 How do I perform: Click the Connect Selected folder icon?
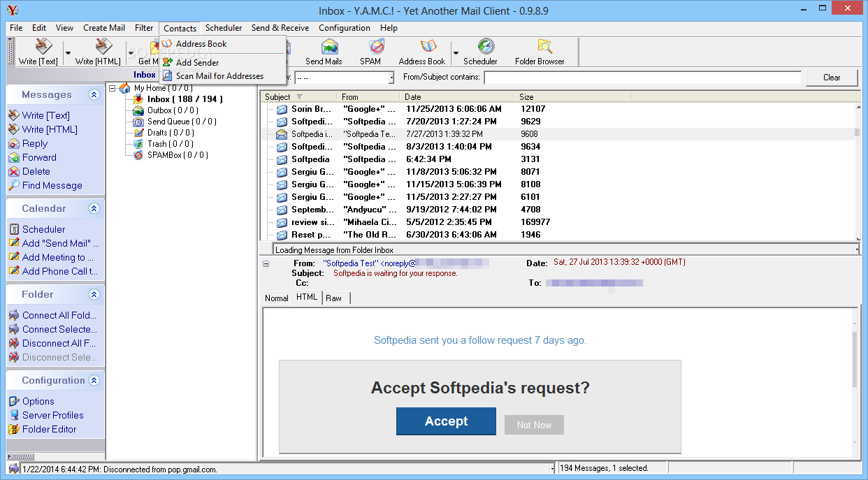pos(14,329)
